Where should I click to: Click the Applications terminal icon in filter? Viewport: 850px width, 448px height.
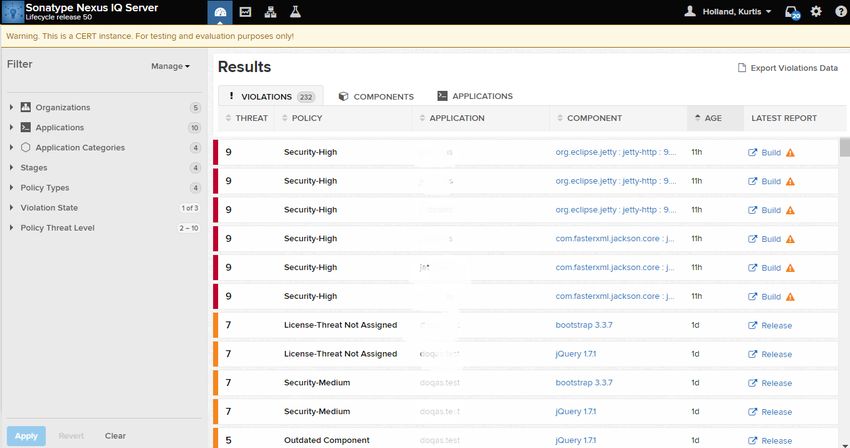pyautogui.click(x=25, y=127)
